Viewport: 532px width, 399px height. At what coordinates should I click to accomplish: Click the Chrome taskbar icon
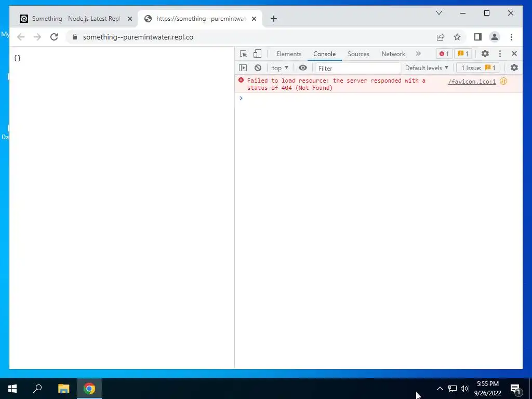[89, 389]
